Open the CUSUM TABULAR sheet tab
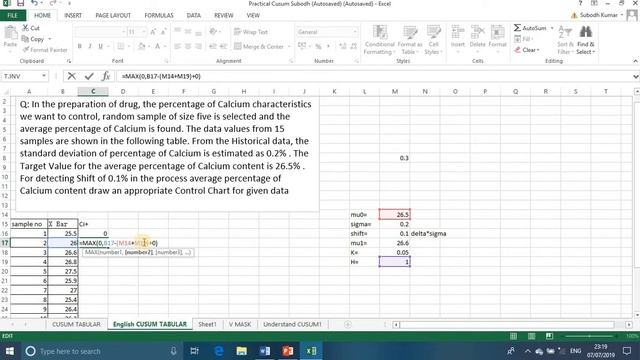 coord(76,324)
